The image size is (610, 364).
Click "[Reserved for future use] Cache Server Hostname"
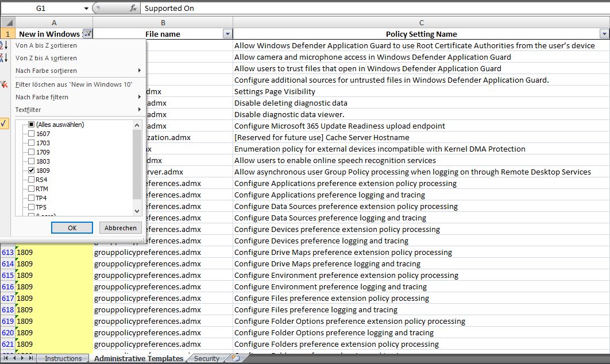point(422,137)
